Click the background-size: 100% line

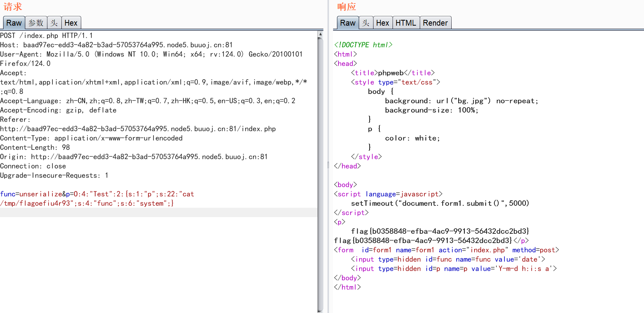[x=432, y=110]
